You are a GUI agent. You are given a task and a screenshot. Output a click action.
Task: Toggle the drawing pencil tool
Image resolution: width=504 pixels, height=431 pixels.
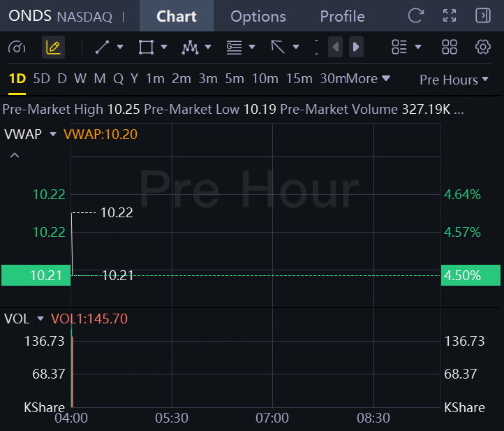point(53,48)
